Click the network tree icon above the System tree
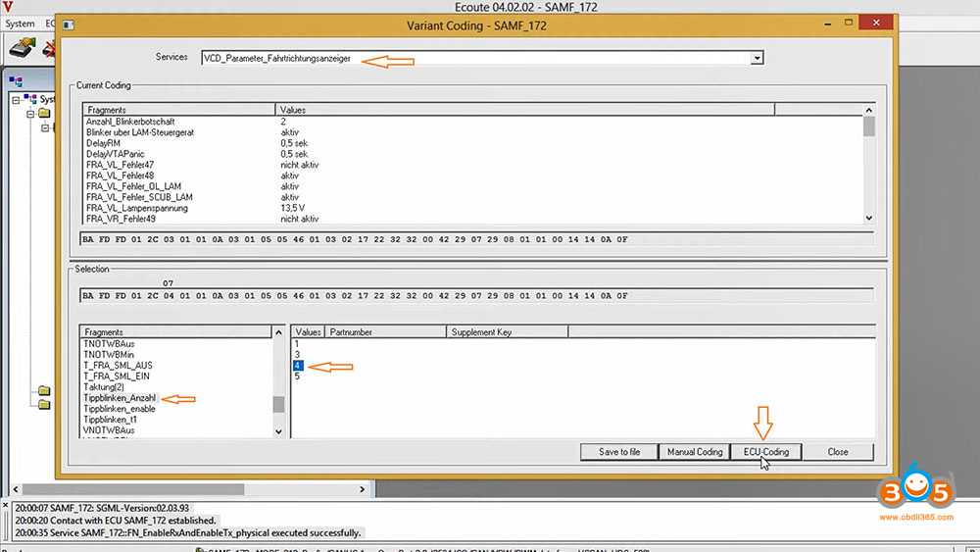Viewport: 980px width, 552px height. click(x=17, y=81)
